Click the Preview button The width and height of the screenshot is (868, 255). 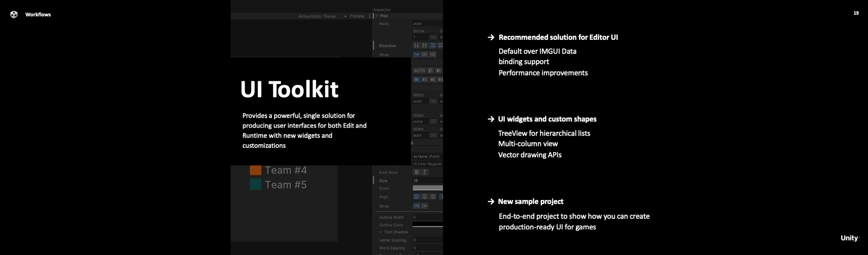[357, 16]
